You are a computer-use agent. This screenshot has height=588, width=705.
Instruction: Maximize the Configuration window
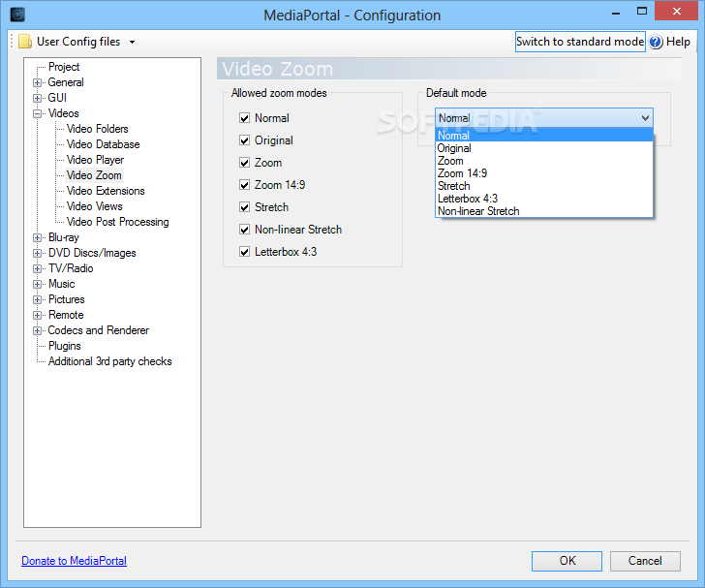[642, 12]
